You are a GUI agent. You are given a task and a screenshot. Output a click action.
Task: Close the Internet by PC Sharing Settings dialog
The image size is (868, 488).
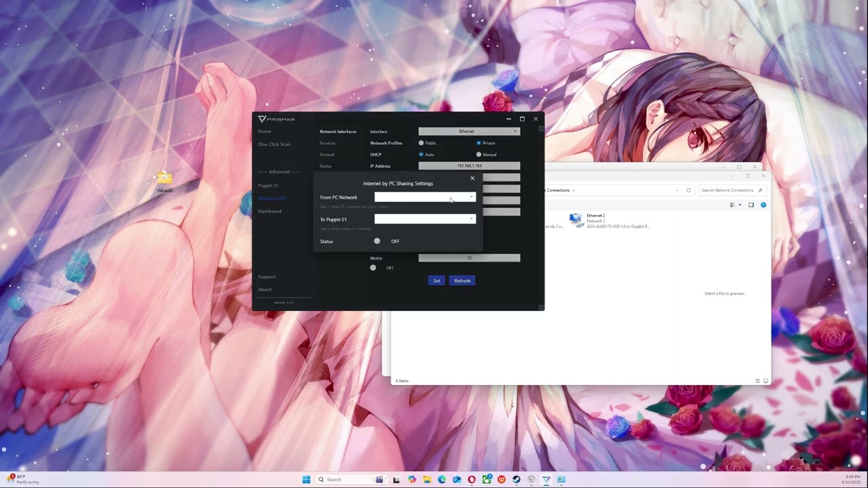pyautogui.click(x=473, y=178)
